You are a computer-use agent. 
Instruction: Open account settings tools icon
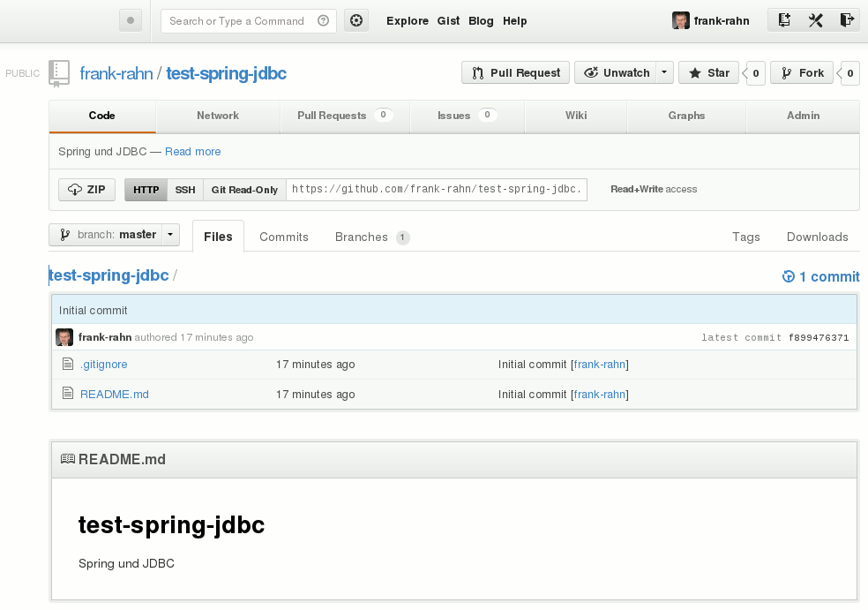tap(815, 20)
